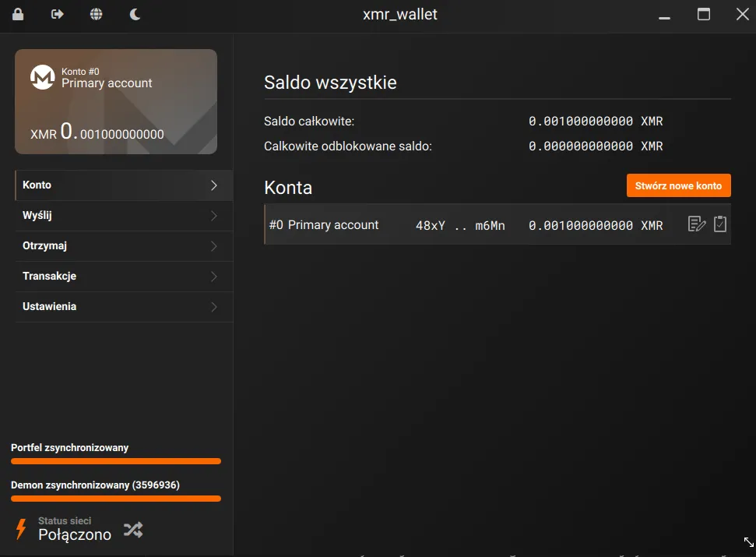Click the Demon zsynchronizowany progress bar

coord(116,499)
